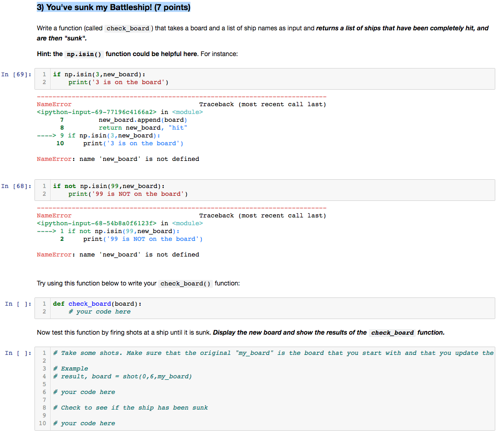The image size is (504, 445).
Task: Click "ipython-input-68-54b8a0f6123f" in the traceback
Action: pos(97,223)
